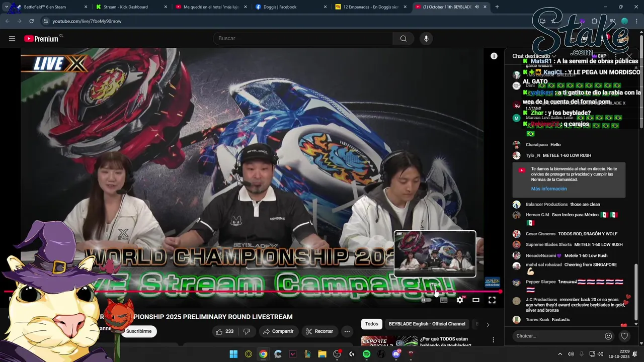Show video info card icon
The image size is (644, 362).
tap(494, 56)
